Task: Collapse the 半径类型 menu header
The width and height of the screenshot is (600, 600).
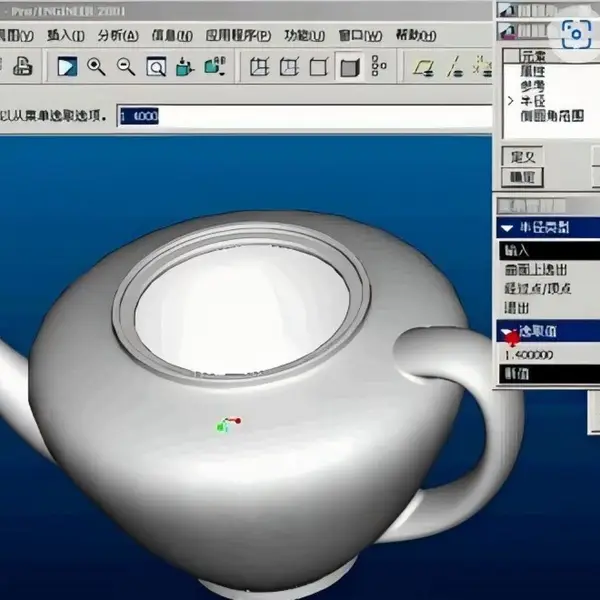Action: (x=548, y=228)
